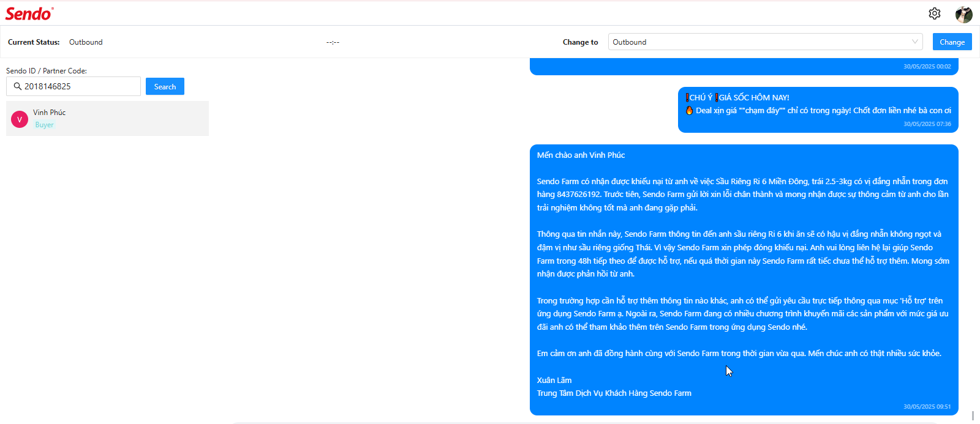980x424 pixels.
Task: Click the Outbound current status value
Action: (86, 42)
